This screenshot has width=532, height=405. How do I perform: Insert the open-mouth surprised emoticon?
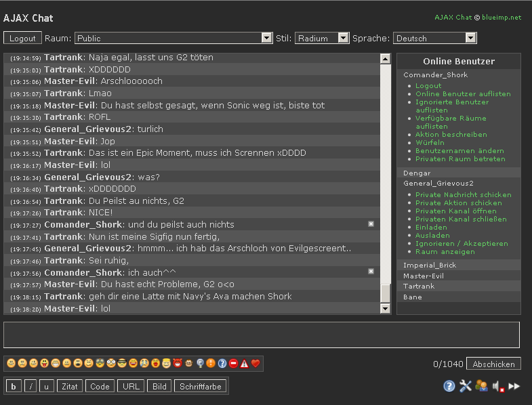pos(78,364)
